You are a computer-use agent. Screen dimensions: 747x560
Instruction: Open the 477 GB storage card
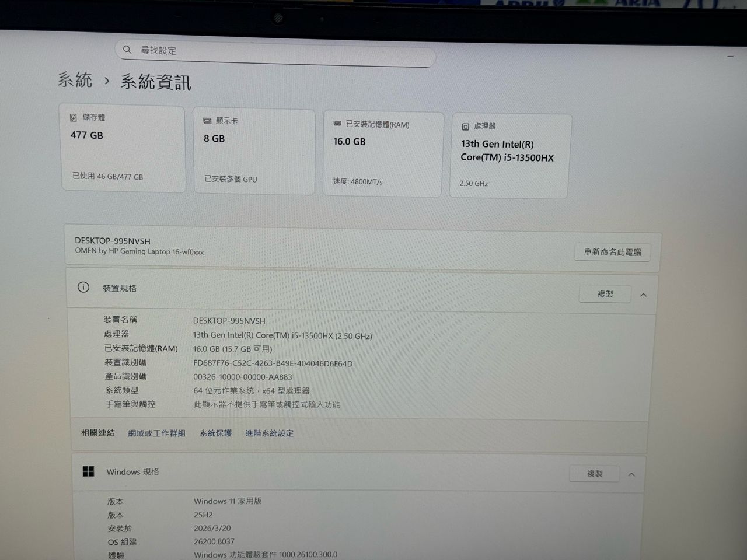click(x=123, y=149)
